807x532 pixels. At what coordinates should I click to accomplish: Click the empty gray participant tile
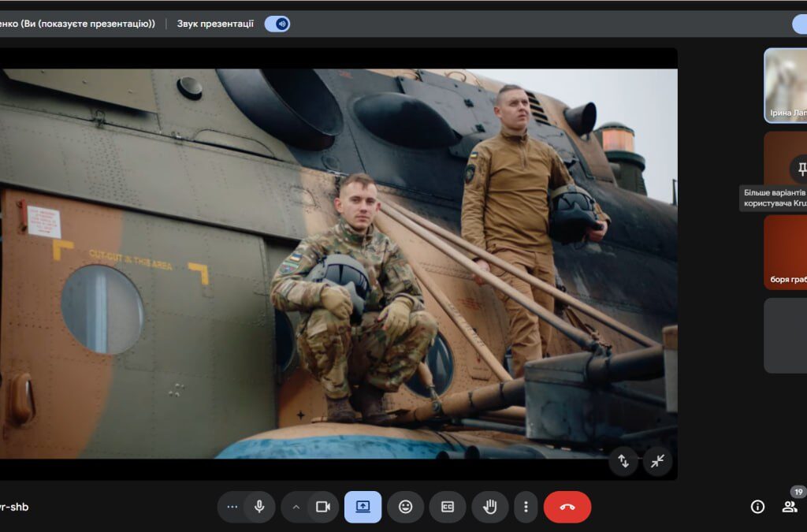pos(786,335)
